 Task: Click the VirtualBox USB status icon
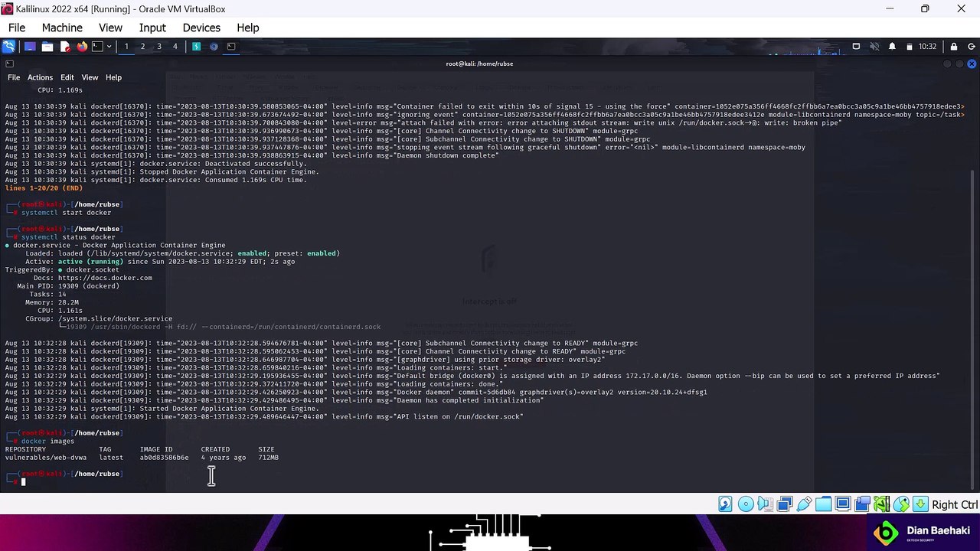coord(804,504)
